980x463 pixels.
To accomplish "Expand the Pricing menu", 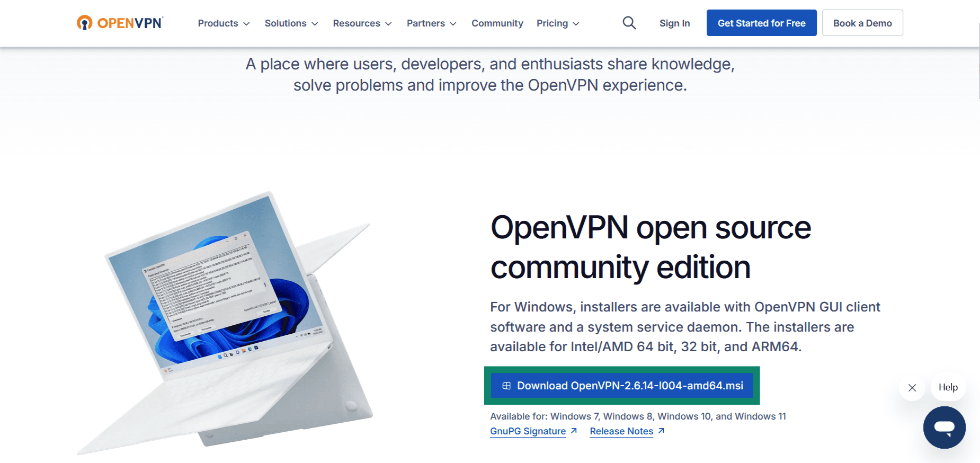I will coord(558,23).
